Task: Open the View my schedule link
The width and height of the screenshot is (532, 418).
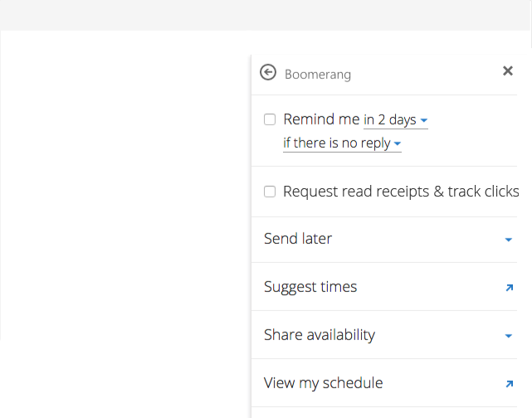Action: [384, 383]
